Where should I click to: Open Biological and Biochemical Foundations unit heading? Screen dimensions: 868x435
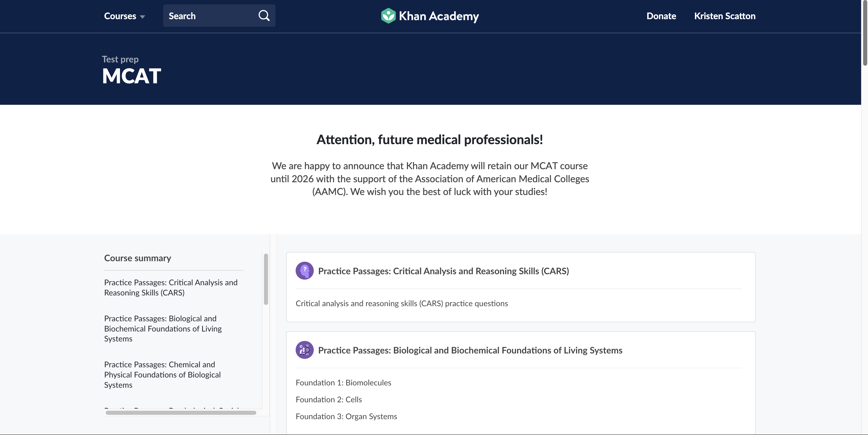click(x=470, y=350)
